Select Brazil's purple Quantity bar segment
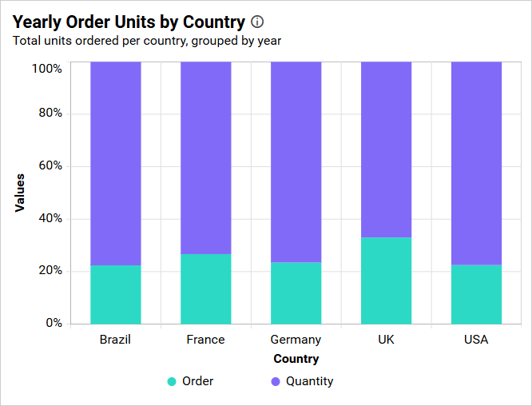532x406 pixels. tap(116, 164)
